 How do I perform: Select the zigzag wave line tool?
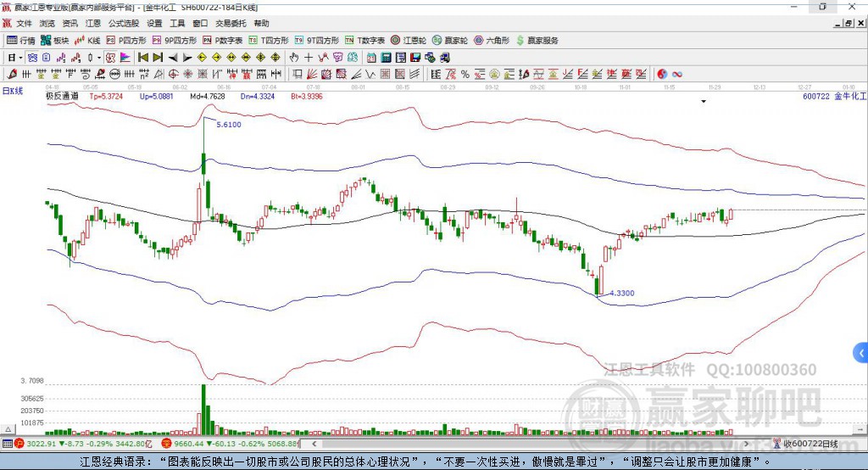[x=370, y=75]
